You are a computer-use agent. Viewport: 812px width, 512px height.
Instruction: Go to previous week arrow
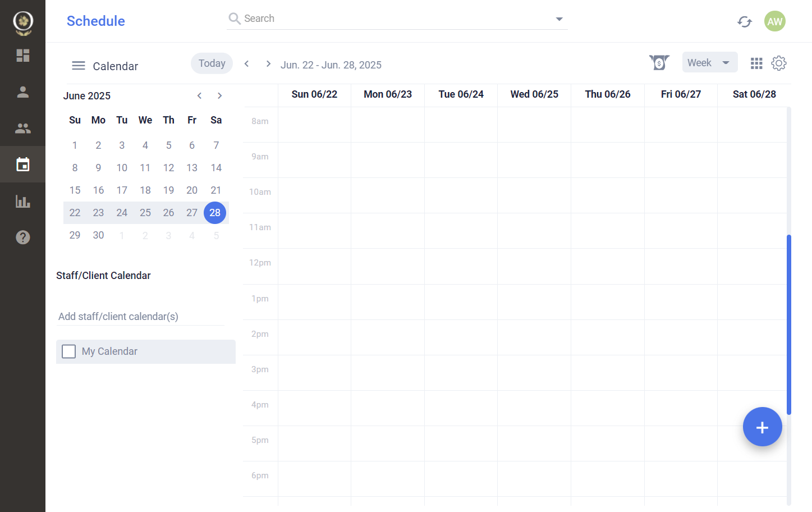coord(246,64)
